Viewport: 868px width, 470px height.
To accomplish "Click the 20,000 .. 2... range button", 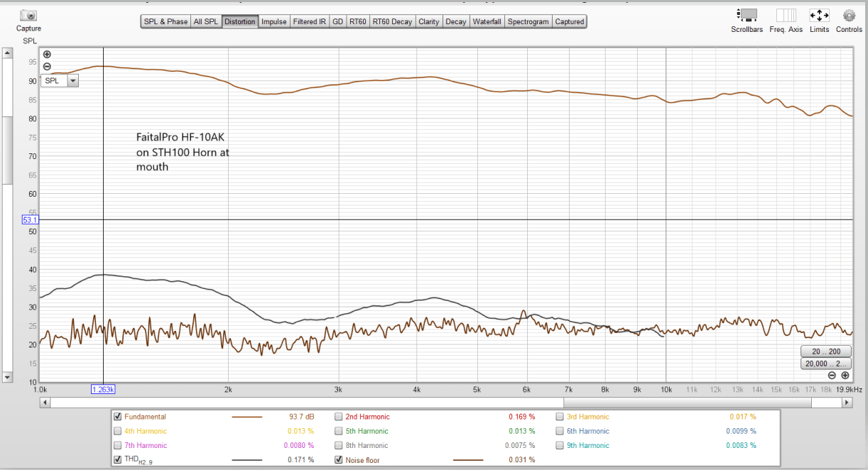I will tap(825, 364).
